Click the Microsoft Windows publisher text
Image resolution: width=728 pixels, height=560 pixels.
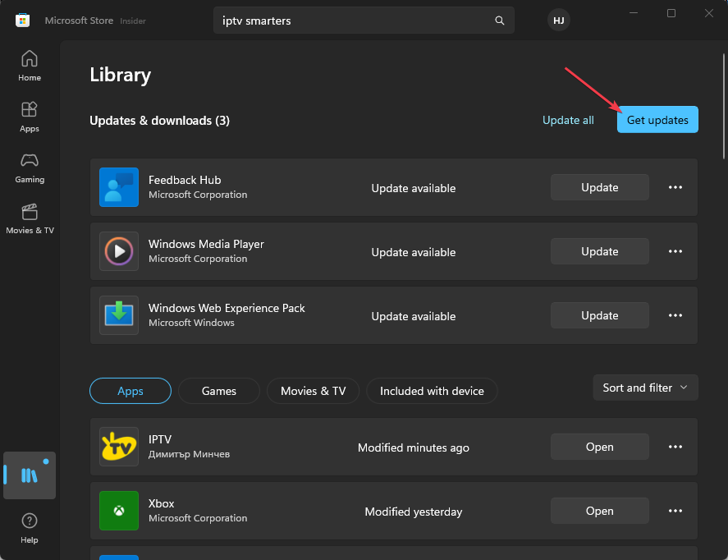[x=191, y=323]
